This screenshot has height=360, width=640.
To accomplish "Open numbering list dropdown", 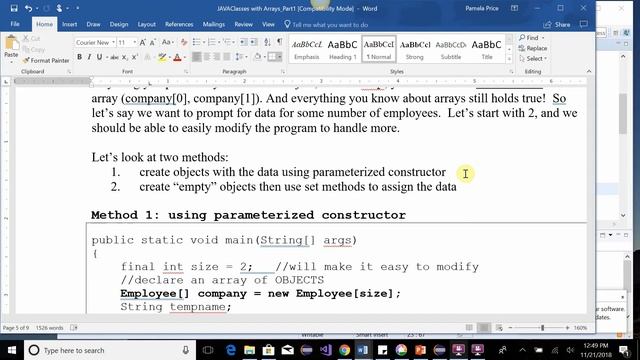I will click(x=219, y=42).
